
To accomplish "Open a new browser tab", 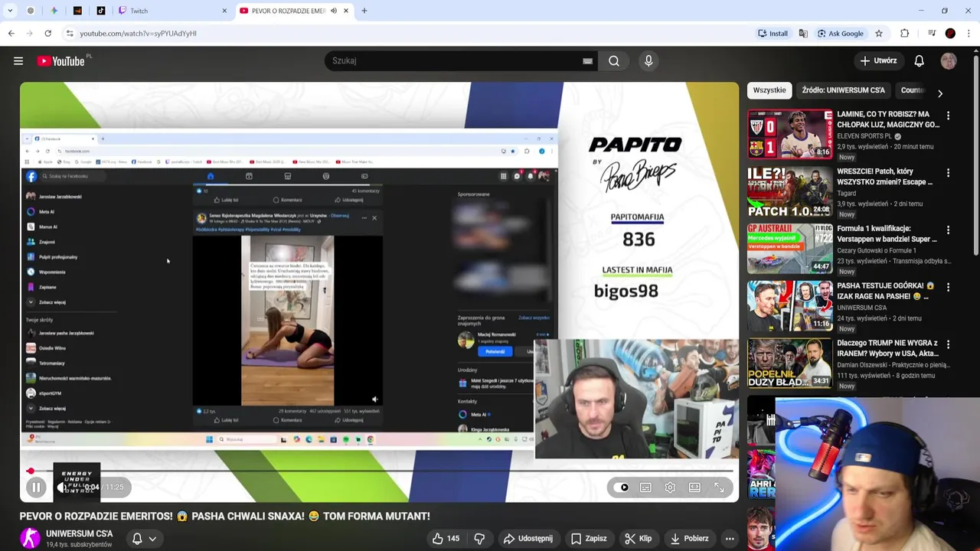I will (x=364, y=11).
